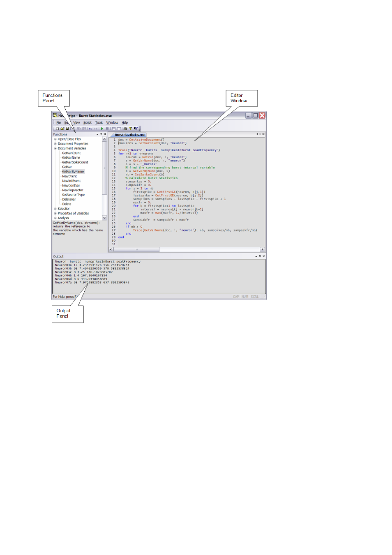
Task: Select Delete function in tree
Action: tap(67, 204)
